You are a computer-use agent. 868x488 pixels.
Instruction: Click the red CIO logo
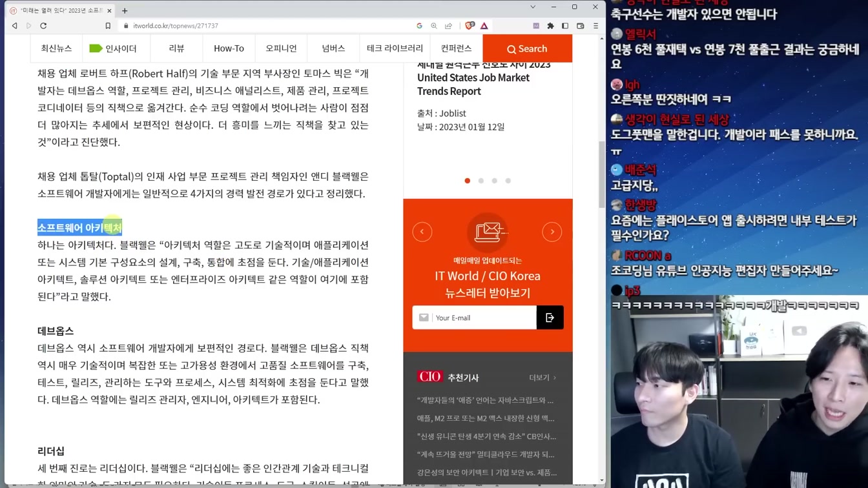point(430,376)
